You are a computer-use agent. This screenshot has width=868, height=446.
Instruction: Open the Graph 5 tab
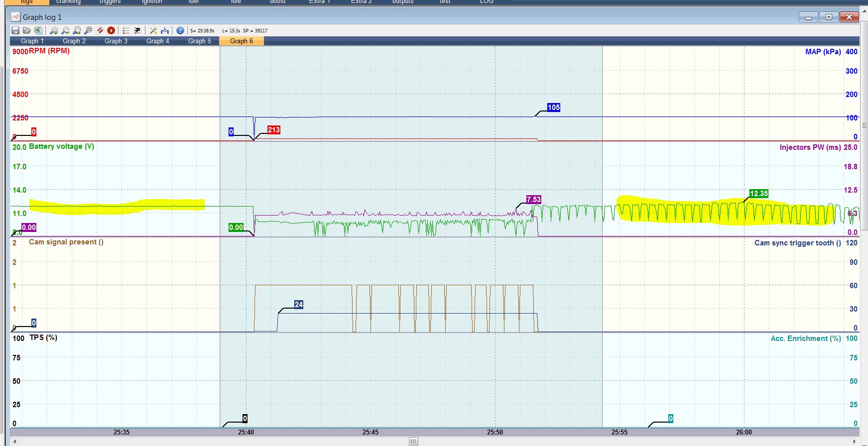pos(200,41)
